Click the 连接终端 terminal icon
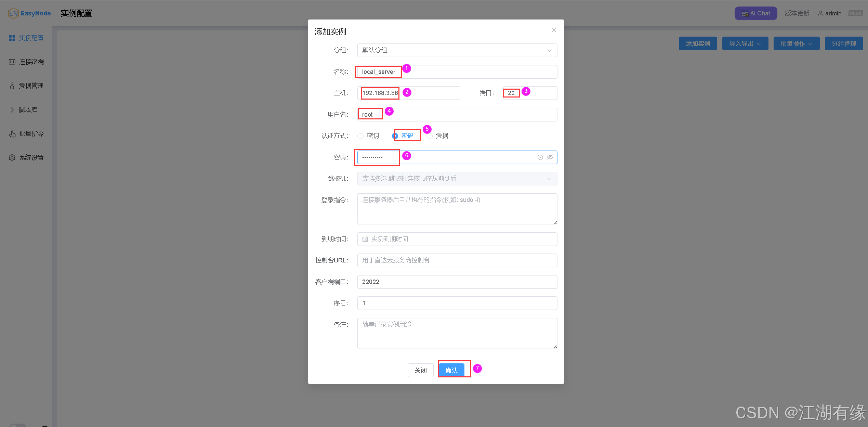The width and height of the screenshot is (868, 427). [x=12, y=62]
